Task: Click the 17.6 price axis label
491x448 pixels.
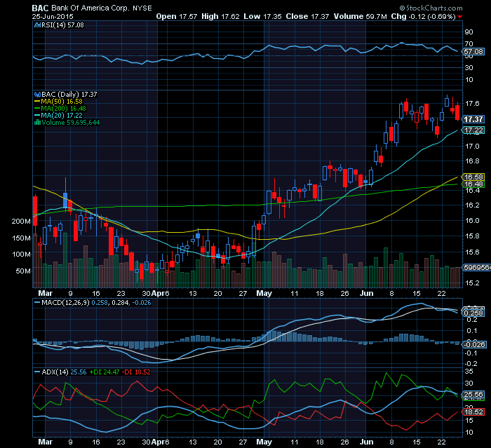Action: (472, 104)
